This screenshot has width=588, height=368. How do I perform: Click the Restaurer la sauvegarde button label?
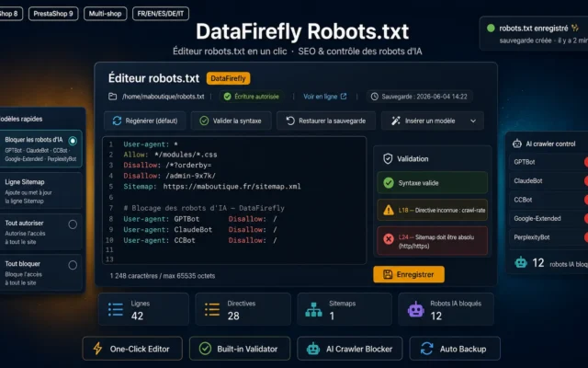333,121
